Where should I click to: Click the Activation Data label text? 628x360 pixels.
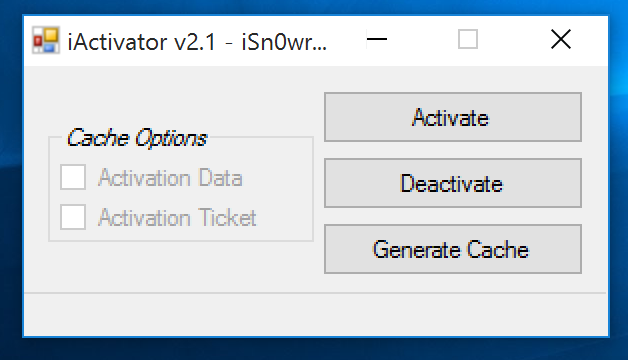(x=170, y=178)
